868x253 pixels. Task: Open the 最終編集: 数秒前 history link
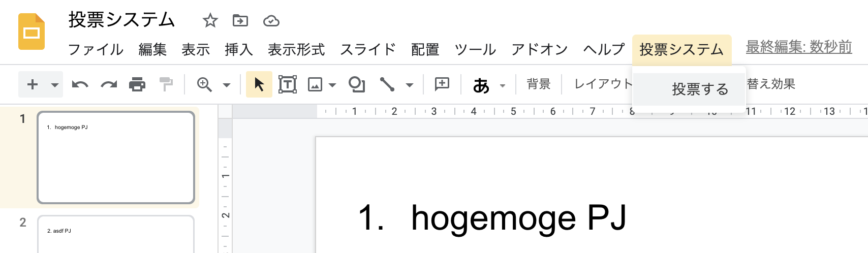click(799, 47)
